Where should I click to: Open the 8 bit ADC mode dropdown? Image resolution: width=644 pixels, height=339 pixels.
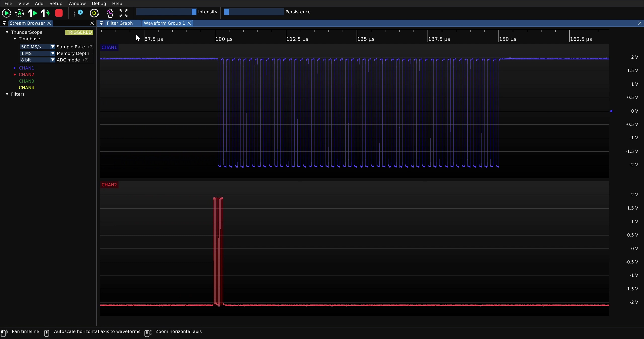[x=37, y=60]
